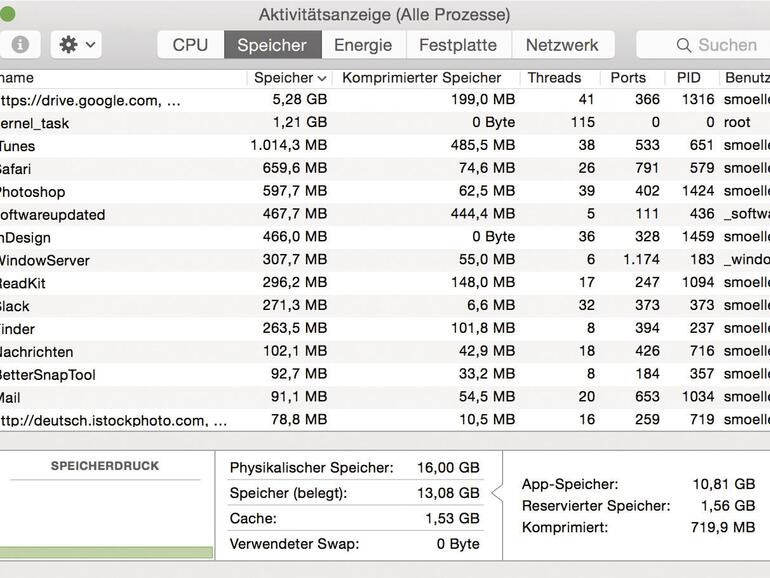Select the Energie tab

coord(363,45)
